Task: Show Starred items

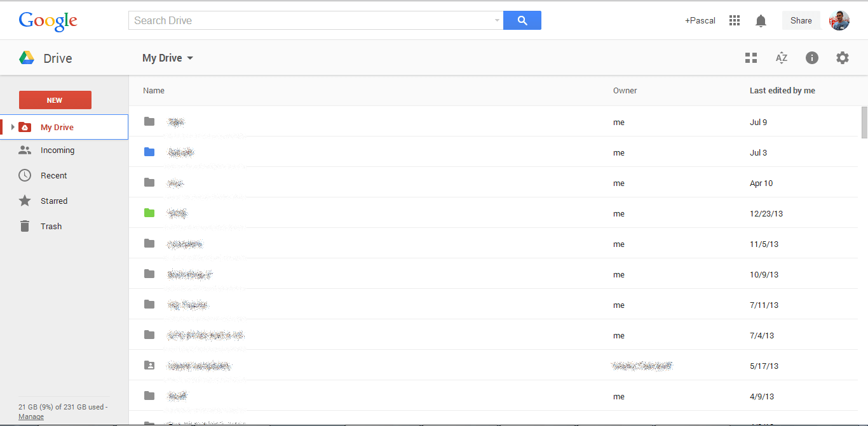Action: (x=53, y=201)
